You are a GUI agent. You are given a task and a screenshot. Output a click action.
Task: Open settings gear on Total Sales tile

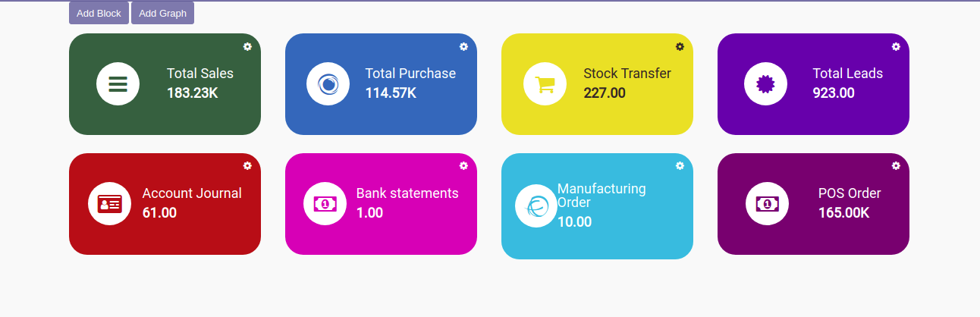point(247,46)
